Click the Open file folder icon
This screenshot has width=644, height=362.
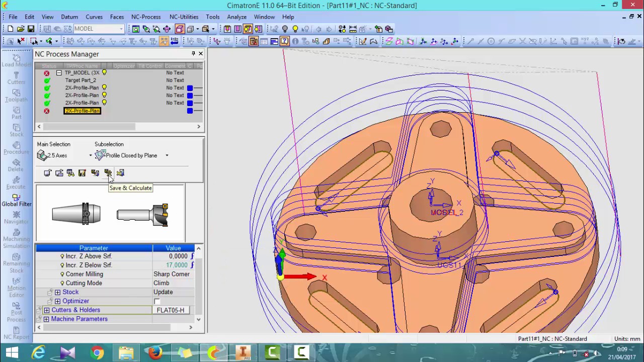tap(21, 29)
